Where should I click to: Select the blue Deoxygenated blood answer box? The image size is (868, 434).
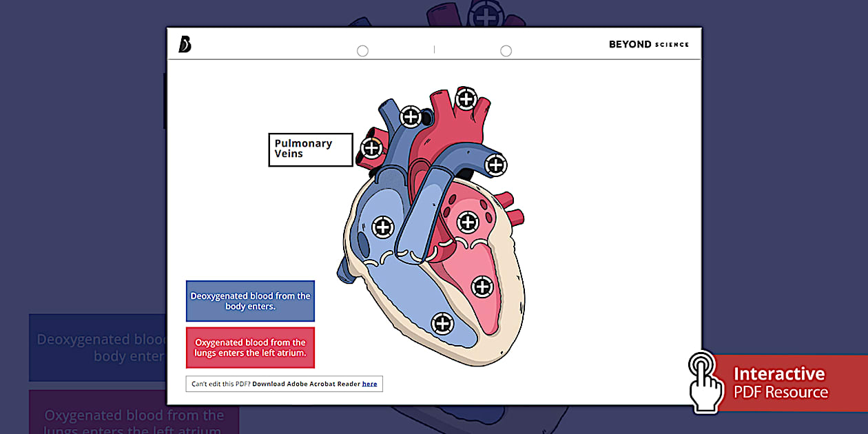250,300
